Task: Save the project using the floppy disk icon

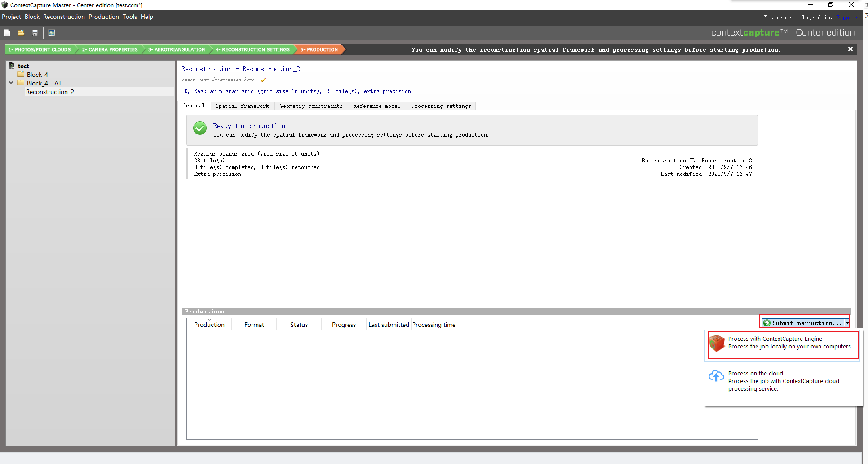Action: pyautogui.click(x=35, y=32)
